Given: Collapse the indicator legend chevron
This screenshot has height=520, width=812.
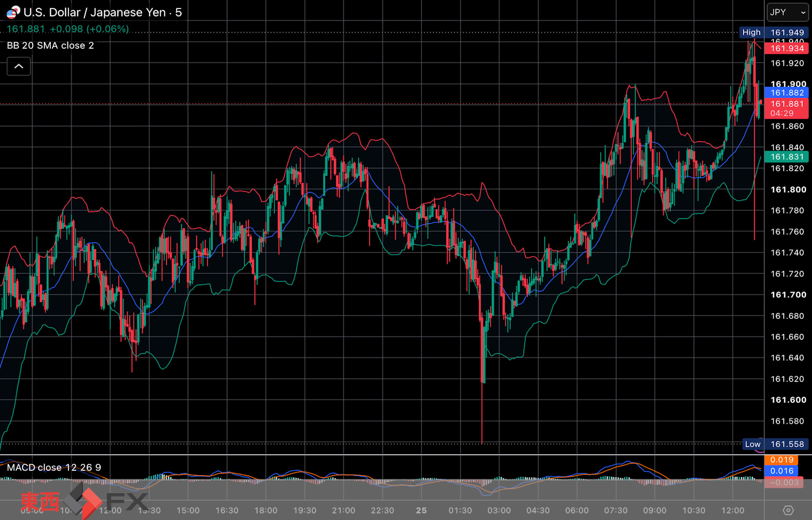Looking at the screenshot, I should [x=19, y=66].
